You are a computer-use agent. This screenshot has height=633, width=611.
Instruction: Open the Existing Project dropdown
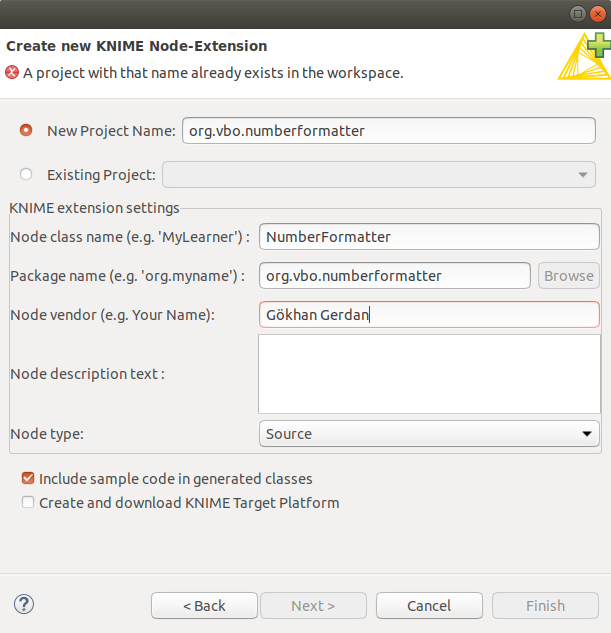pyautogui.click(x=379, y=174)
